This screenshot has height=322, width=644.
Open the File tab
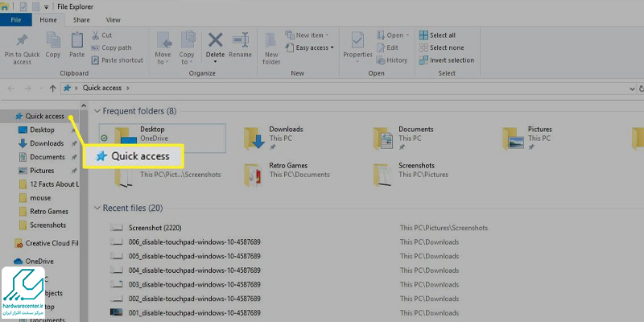pos(16,19)
